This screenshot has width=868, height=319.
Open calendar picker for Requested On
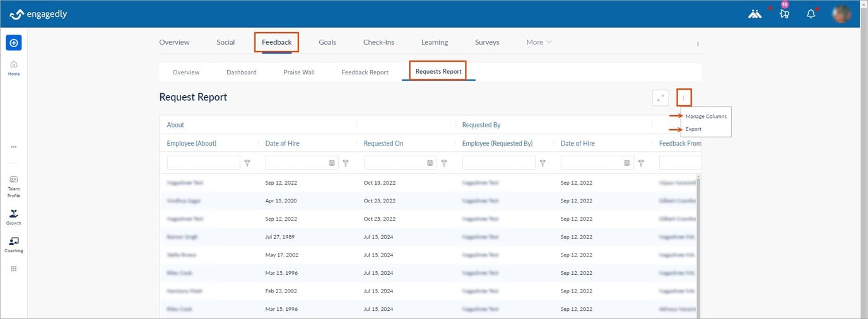point(430,163)
